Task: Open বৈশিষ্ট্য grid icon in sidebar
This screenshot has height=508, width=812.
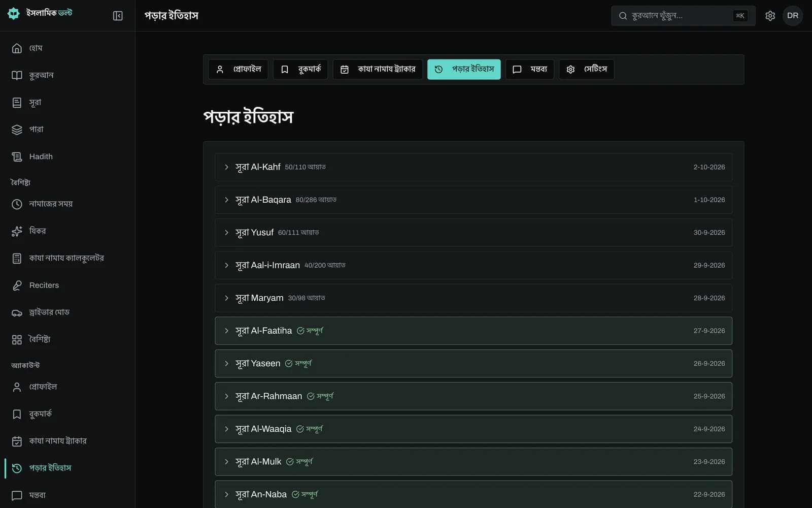Action: tap(17, 339)
